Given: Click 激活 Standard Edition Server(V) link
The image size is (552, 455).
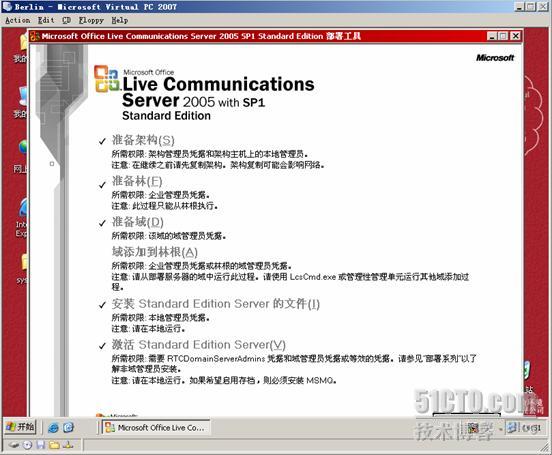Looking at the screenshot, I should point(199,344).
